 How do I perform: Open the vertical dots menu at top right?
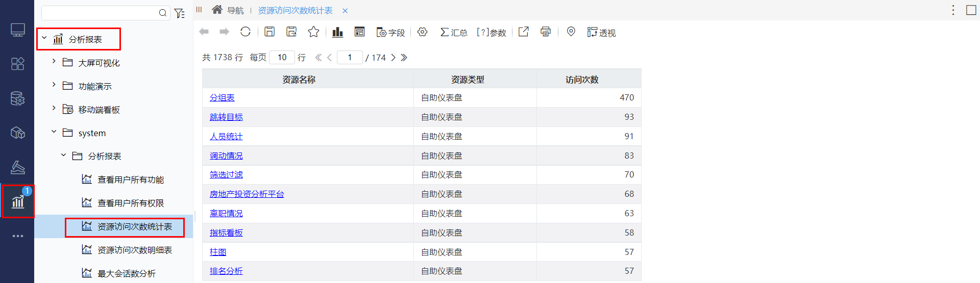click(x=953, y=10)
